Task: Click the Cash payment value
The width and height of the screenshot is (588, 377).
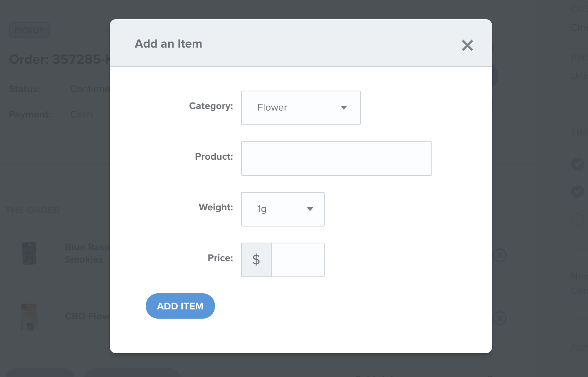Action: 81,114
